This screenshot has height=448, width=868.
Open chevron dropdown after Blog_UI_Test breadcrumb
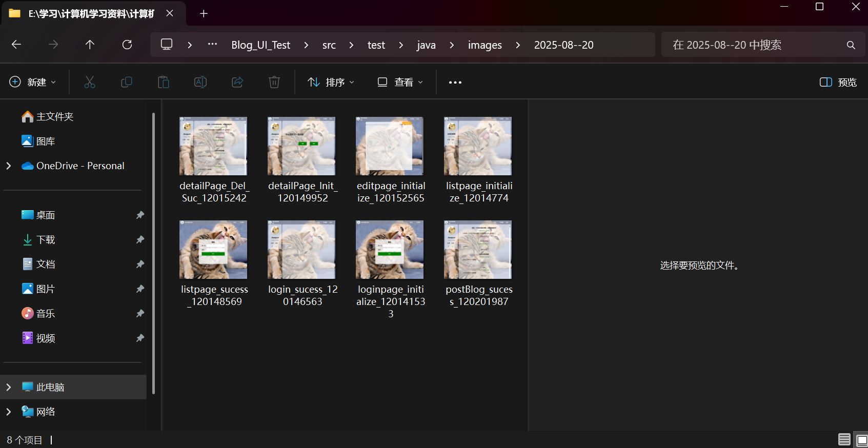point(306,45)
